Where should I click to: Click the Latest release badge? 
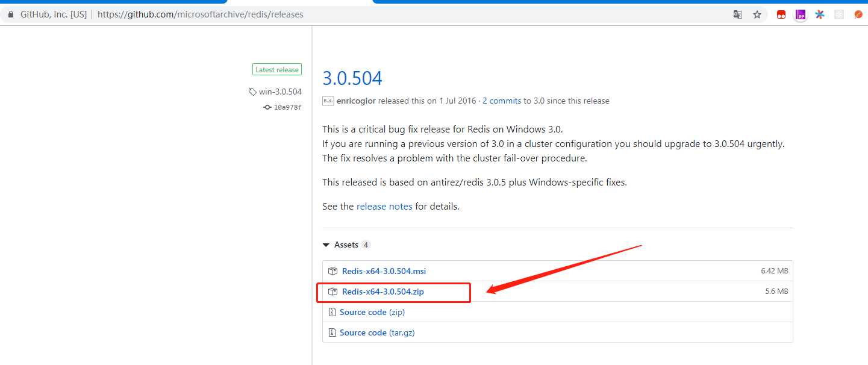point(277,70)
